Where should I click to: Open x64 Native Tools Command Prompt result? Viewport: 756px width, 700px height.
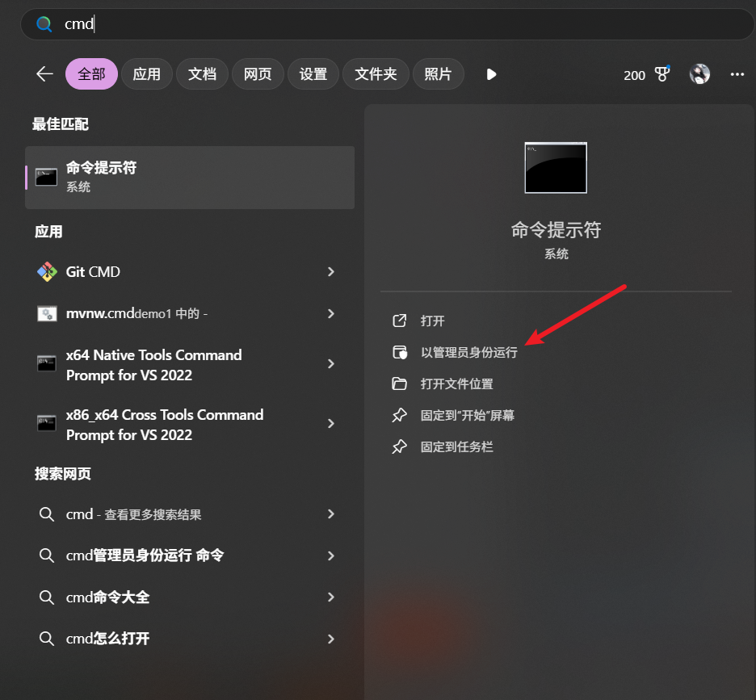tap(190, 365)
